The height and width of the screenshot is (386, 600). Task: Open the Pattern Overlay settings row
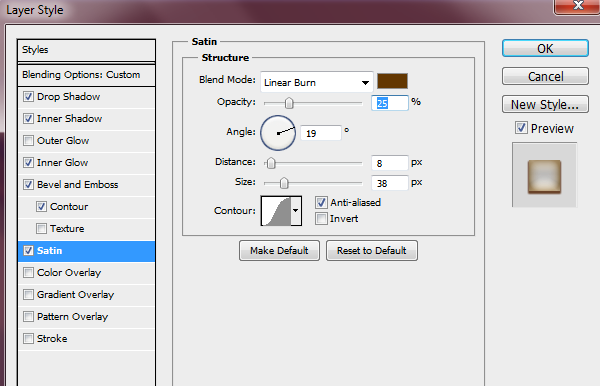click(86, 316)
